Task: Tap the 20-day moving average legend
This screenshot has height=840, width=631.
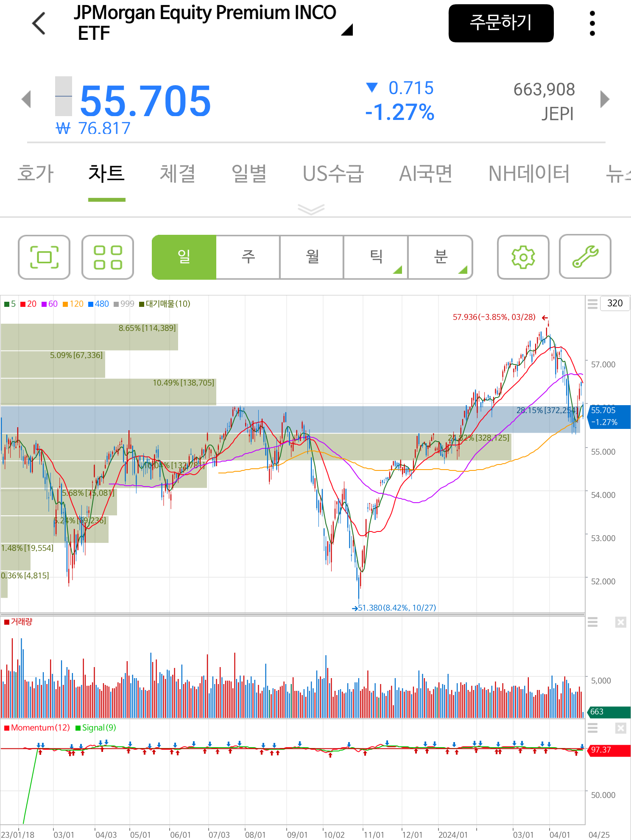Action: click(x=28, y=304)
